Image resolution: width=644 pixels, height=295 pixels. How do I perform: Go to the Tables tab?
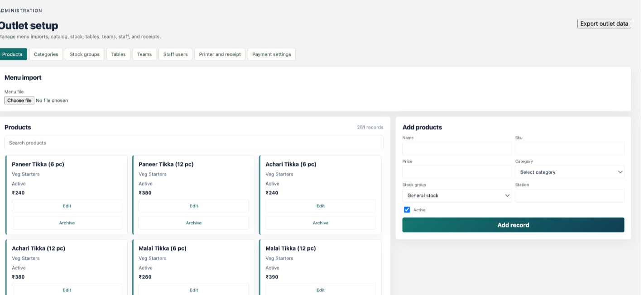click(118, 54)
